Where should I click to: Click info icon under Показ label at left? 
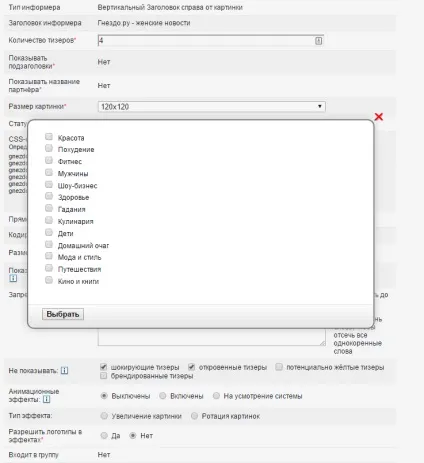click(13, 278)
